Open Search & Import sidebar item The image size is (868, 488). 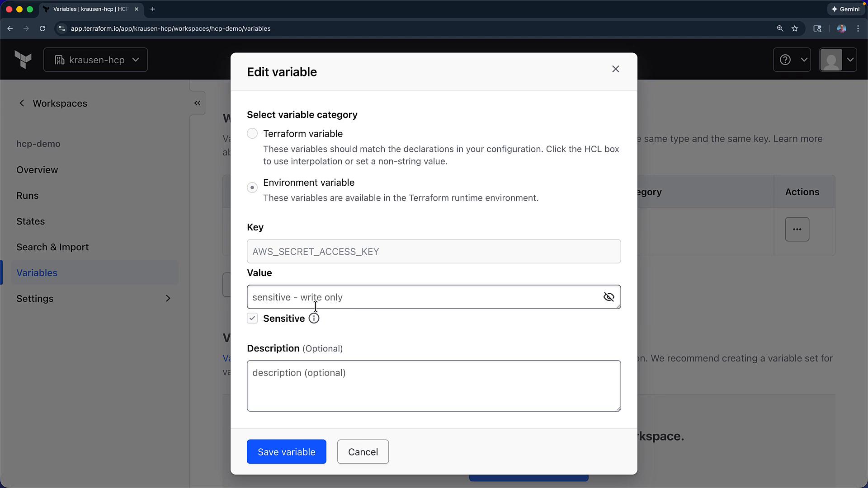[x=52, y=247]
